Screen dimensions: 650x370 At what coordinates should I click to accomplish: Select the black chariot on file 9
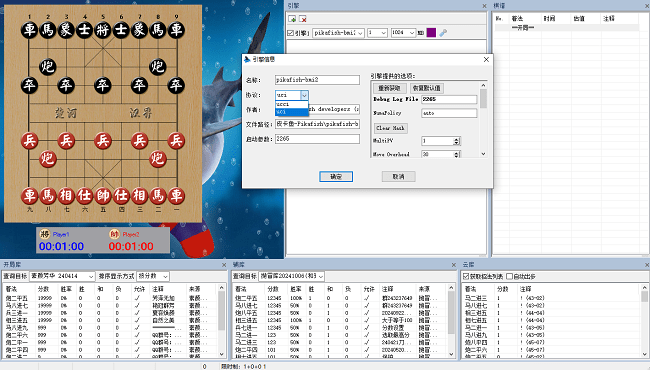[x=176, y=30]
